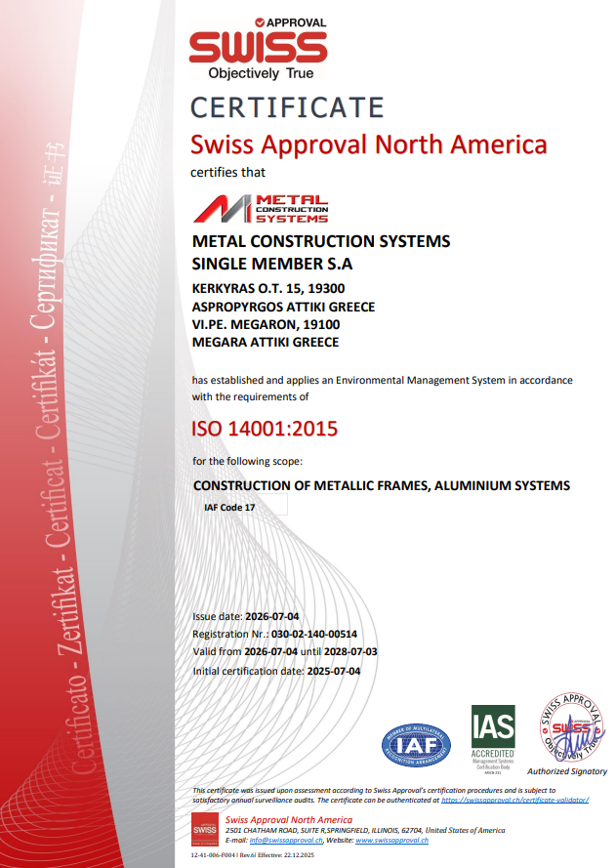The width and height of the screenshot is (616, 868).
Task: Click 'for the following scope:' text
Action: coord(247,461)
